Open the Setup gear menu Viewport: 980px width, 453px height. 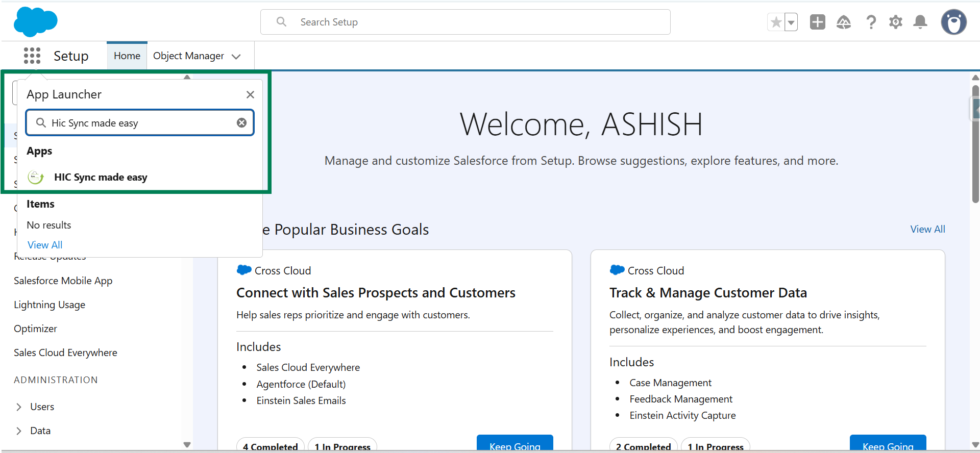click(x=895, y=22)
